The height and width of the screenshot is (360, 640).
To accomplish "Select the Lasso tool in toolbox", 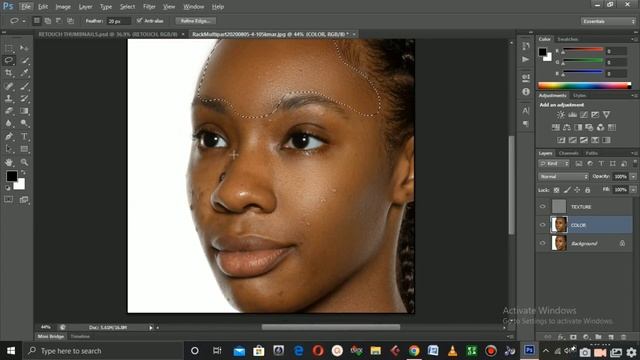I will coord(9,60).
